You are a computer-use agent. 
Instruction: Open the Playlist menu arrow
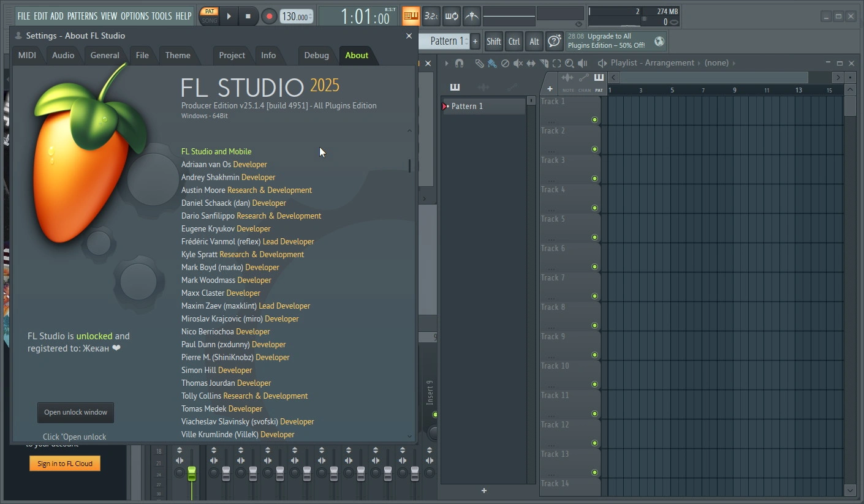click(x=447, y=63)
